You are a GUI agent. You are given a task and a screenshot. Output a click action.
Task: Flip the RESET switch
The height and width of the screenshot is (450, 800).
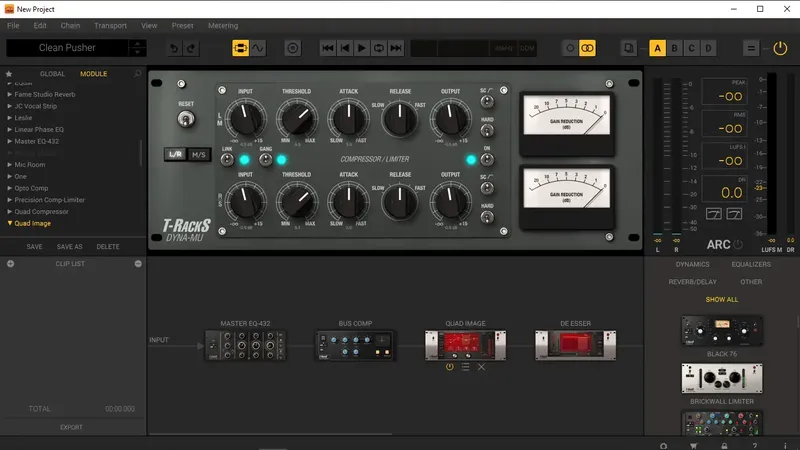point(186,119)
